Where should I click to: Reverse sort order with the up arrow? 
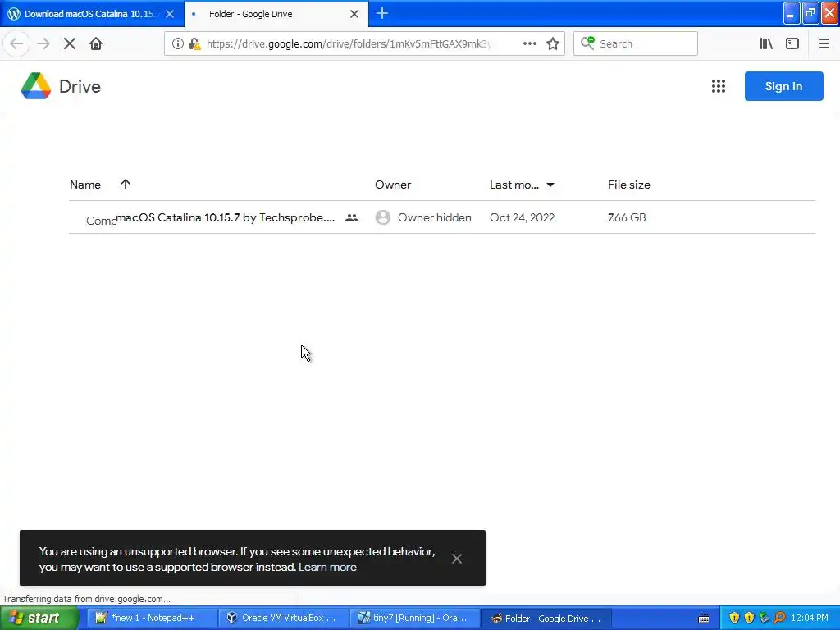pos(126,185)
